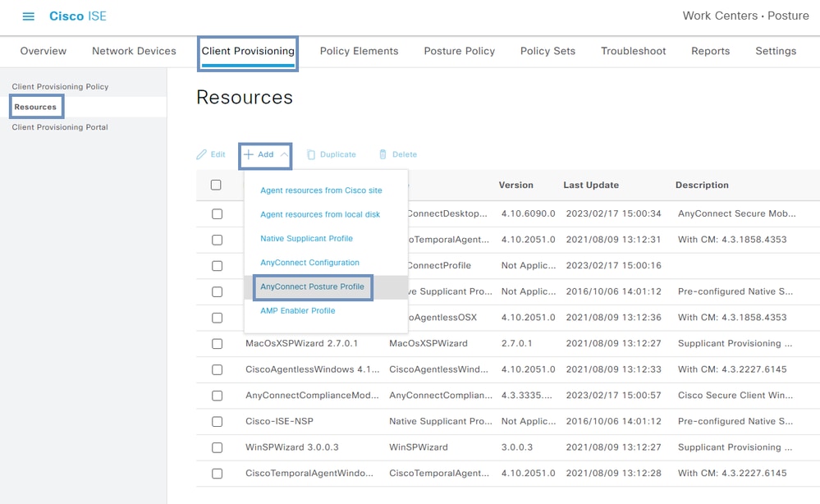Screen dimensions: 820x504
Task: Select Resources in the sidebar
Action: (35, 107)
